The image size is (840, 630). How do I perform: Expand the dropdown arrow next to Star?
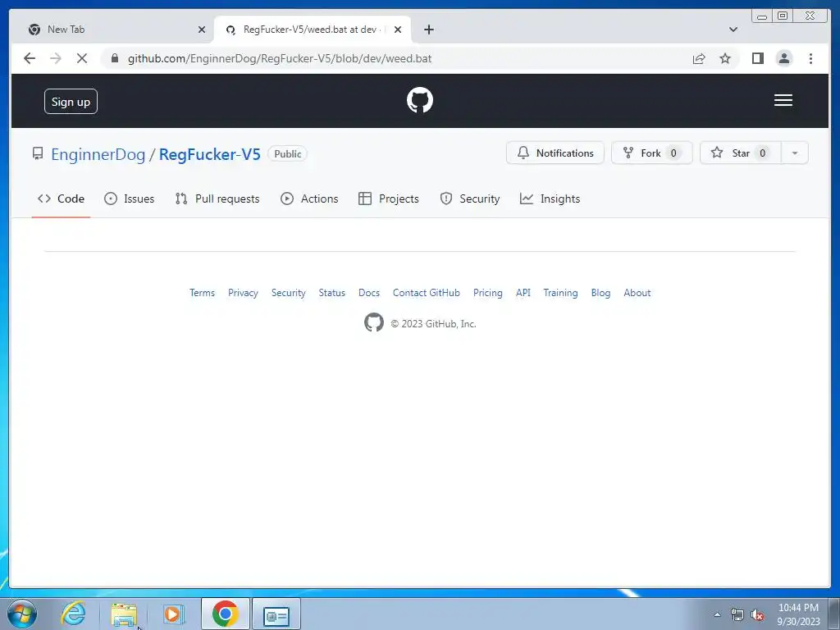click(x=794, y=153)
